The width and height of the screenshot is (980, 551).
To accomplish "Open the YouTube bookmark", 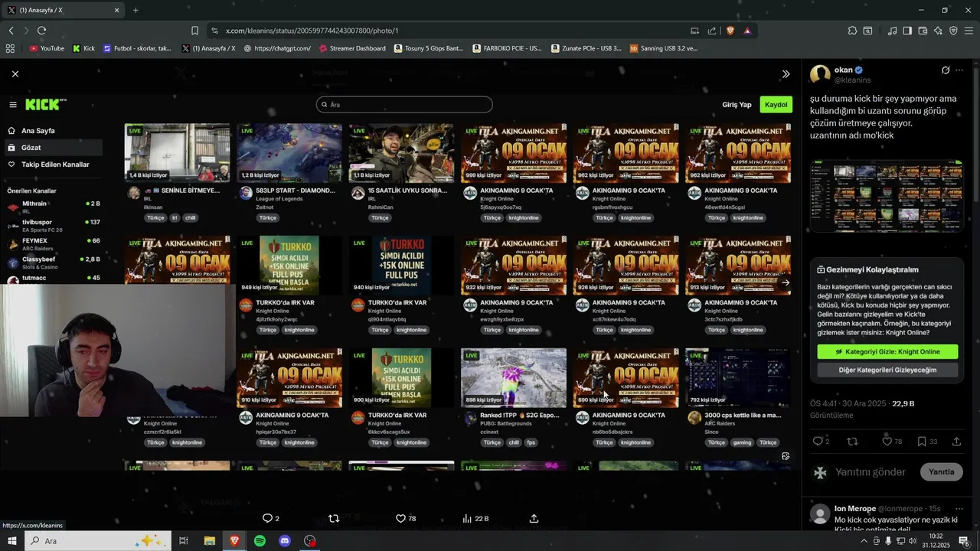I will click(47, 48).
